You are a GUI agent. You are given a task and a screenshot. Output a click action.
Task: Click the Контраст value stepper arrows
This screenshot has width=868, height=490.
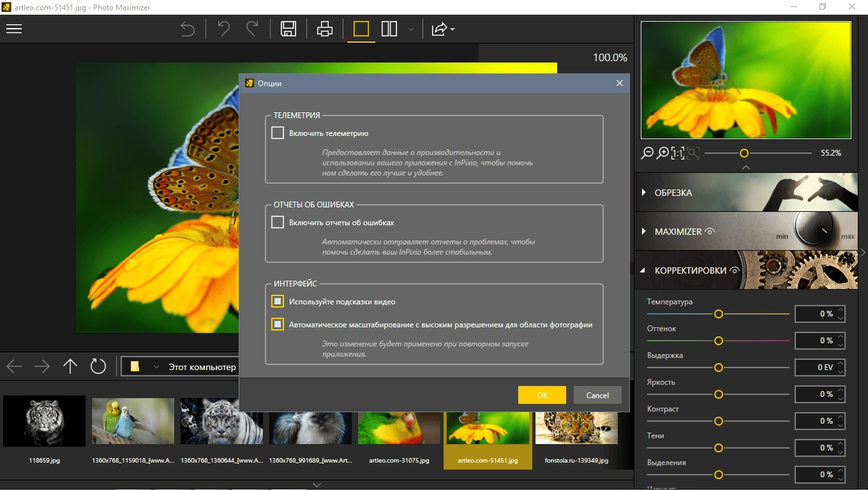tap(841, 421)
